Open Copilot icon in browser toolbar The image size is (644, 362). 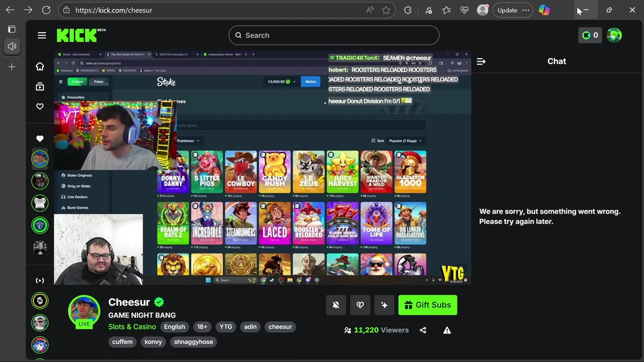click(544, 10)
